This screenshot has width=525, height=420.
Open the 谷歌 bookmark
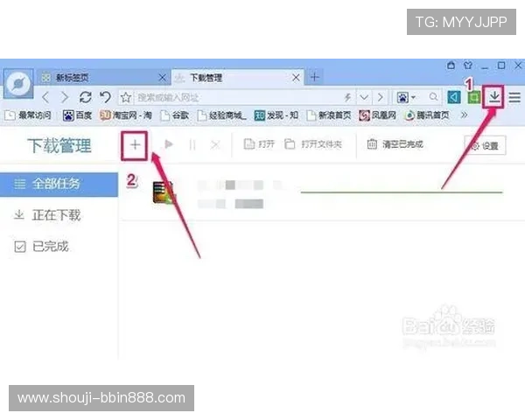tap(174, 115)
